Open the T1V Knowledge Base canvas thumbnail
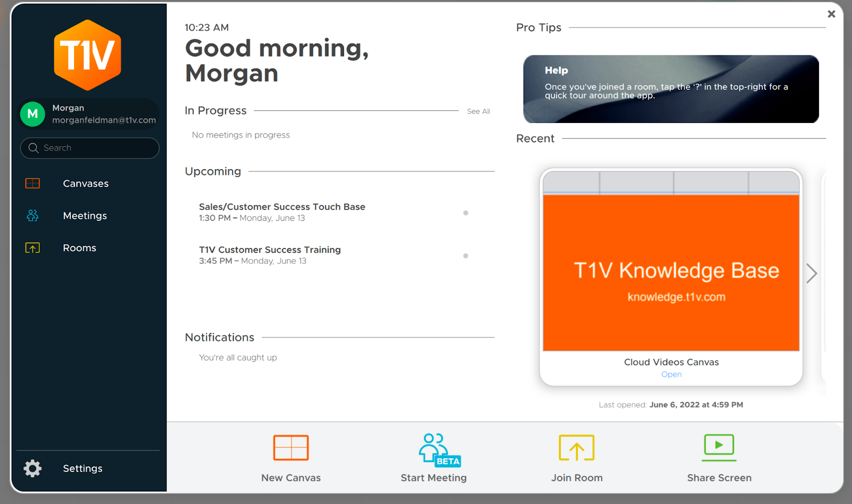852x504 pixels. 671,261
